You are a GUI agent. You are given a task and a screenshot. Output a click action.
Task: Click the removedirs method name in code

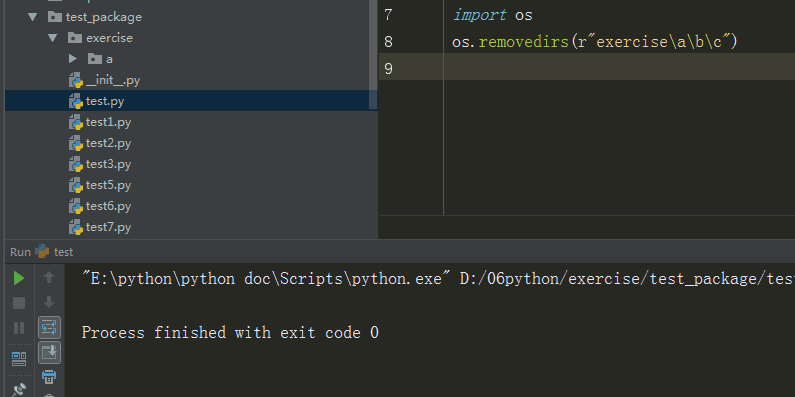click(x=524, y=42)
